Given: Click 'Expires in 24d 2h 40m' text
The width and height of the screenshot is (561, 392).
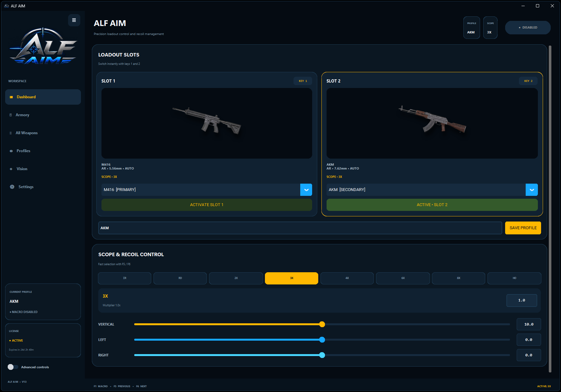Looking at the screenshot, I should [x=21, y=350].
